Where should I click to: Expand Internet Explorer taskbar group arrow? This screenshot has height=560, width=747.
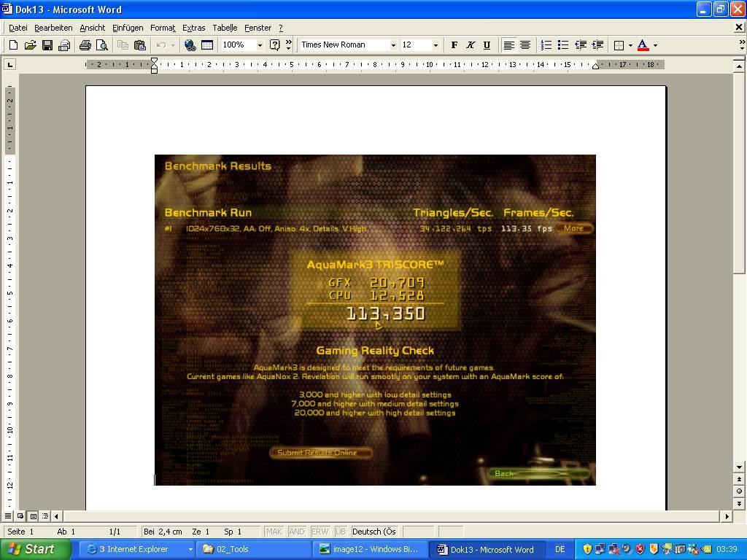tap(190, 550)
